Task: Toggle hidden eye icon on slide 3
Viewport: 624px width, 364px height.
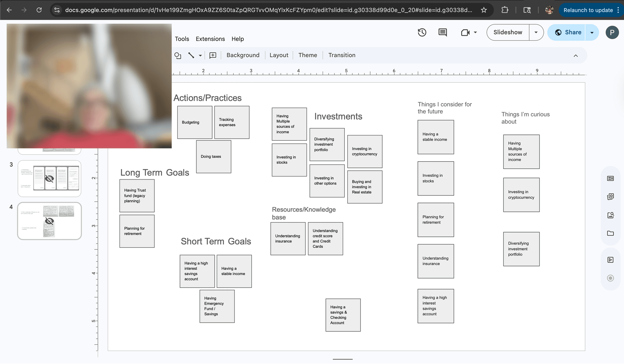Action: pos(50,179)
